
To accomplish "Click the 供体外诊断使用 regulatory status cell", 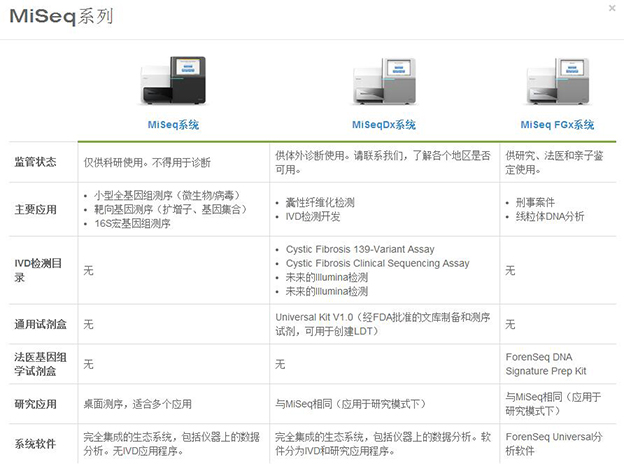I will tap(382, 162).
